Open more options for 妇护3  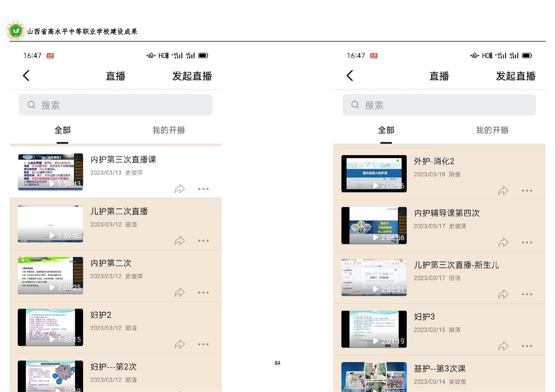(x=527, y=346)
